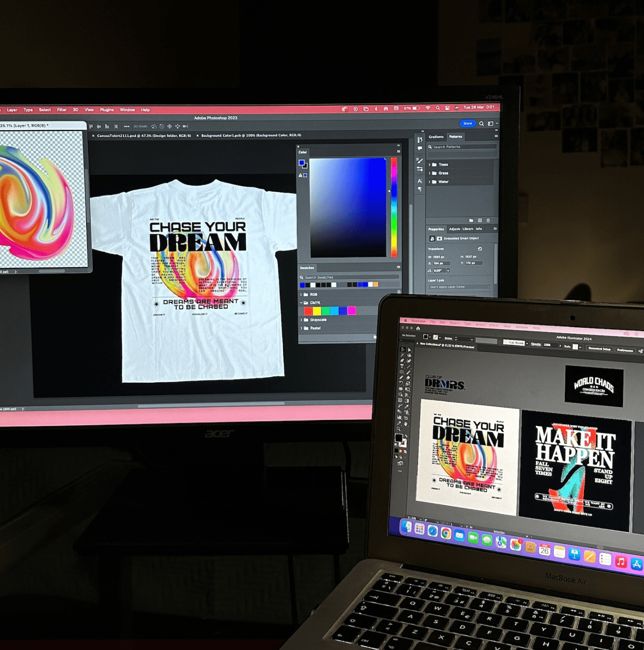644x650 pixels.
Task: Select the Hand tool in Illustrator
Action: (x=406, y=424)
